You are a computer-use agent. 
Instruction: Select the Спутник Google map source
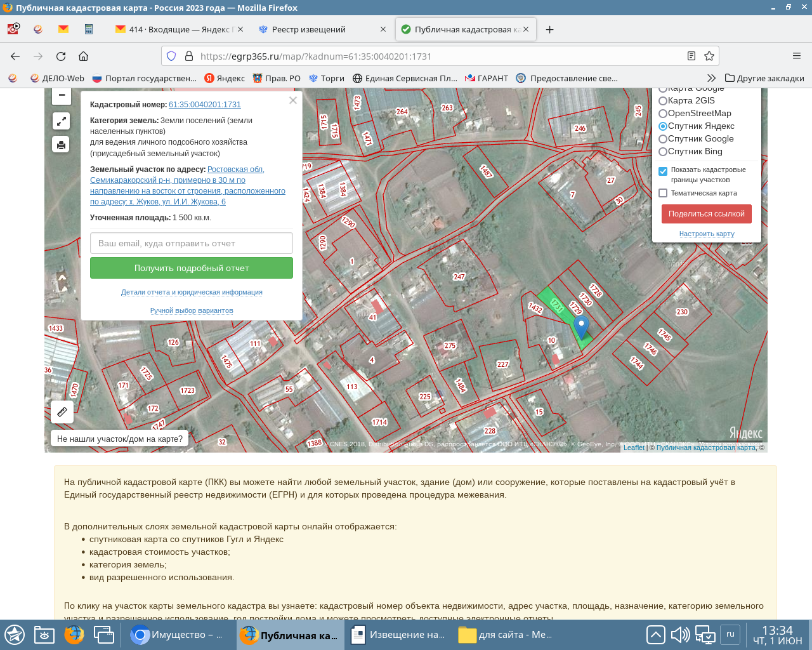point(662,138)
